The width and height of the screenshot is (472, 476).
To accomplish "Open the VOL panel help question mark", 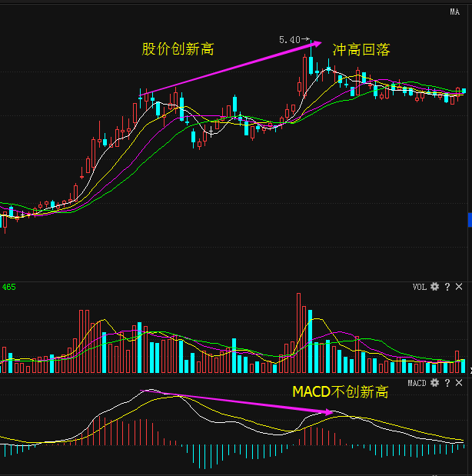I will coord(447,287).
